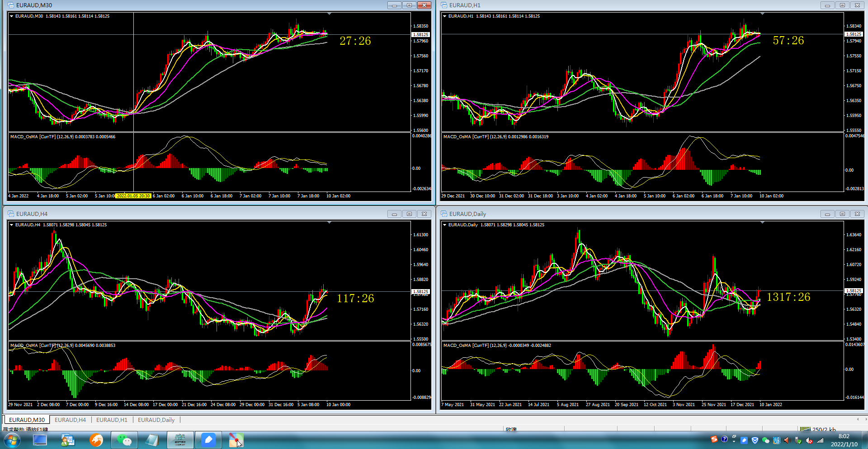The image size is (868, 449).
Task: Open the colorful snipping app taskbar icon
Action: (236, 440)
